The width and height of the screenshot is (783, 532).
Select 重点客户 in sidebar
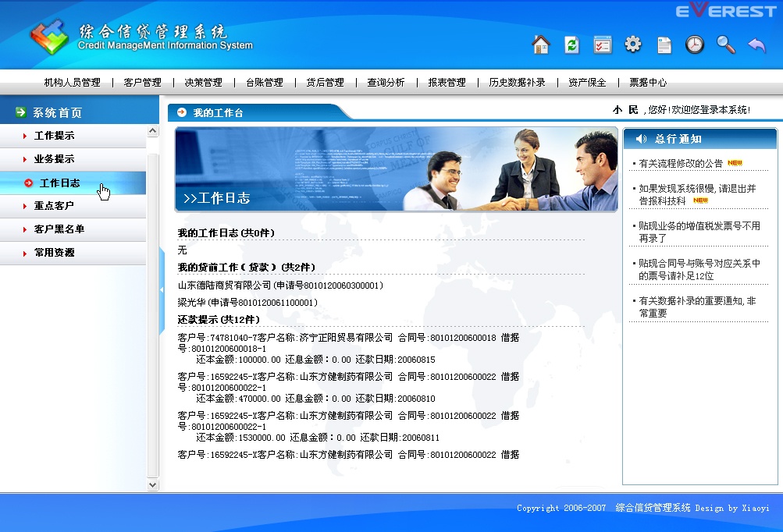73,206
